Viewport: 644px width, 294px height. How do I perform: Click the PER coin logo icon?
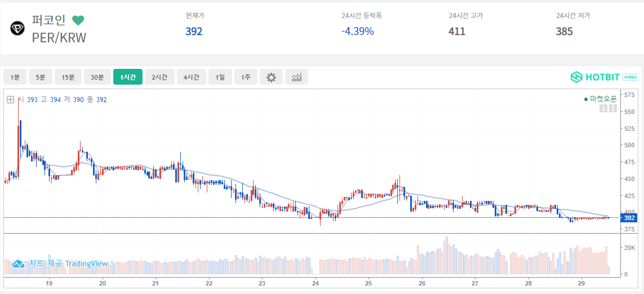point(17,28)
